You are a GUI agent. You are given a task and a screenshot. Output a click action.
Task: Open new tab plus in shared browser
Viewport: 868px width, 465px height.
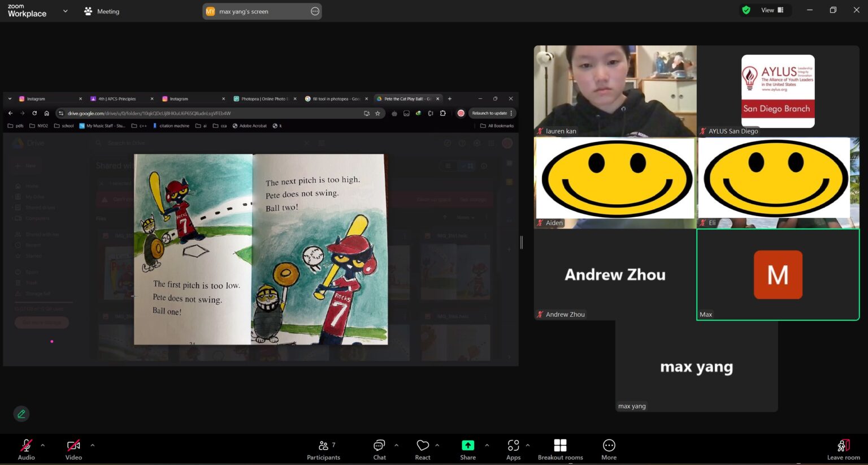[450, 99]
